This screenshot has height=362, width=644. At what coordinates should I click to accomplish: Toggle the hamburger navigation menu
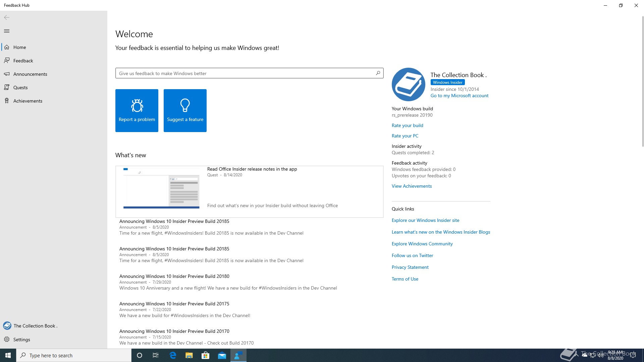(x=7, y=31)
